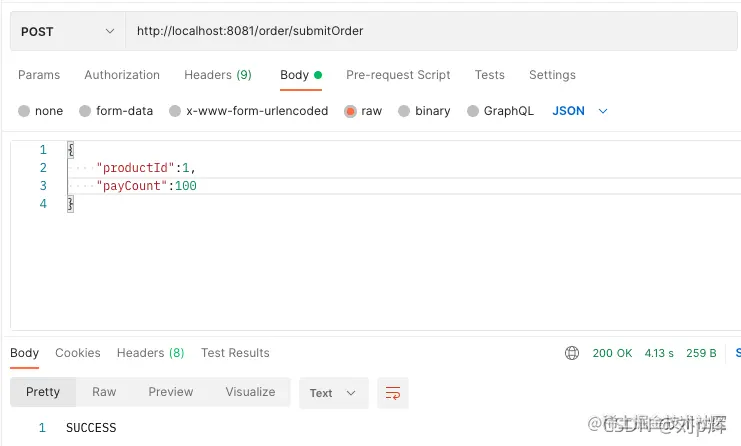The width and height of the screenshot is (741, 446).
Task: Switch to Raw response view
Action: click(x=104, y=392)
